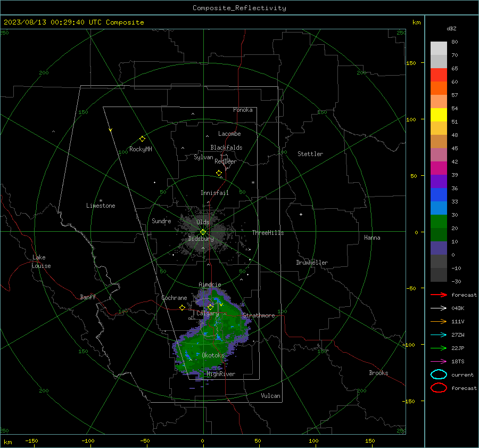Click the km unit label at top right
This screenshot has width=479, height=448.
tap(416, 22)
